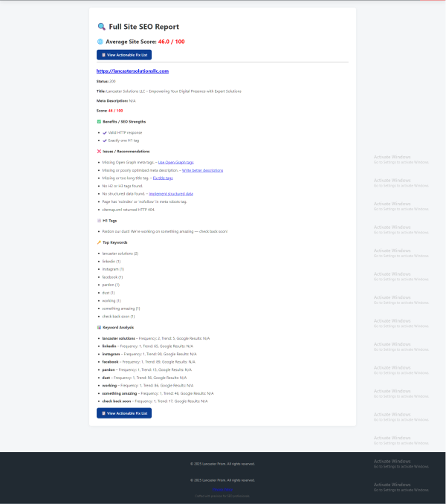Click the check back soon Keyword Analysis row
The height and width of the screenshot is (504, 446).
(155, 401)
